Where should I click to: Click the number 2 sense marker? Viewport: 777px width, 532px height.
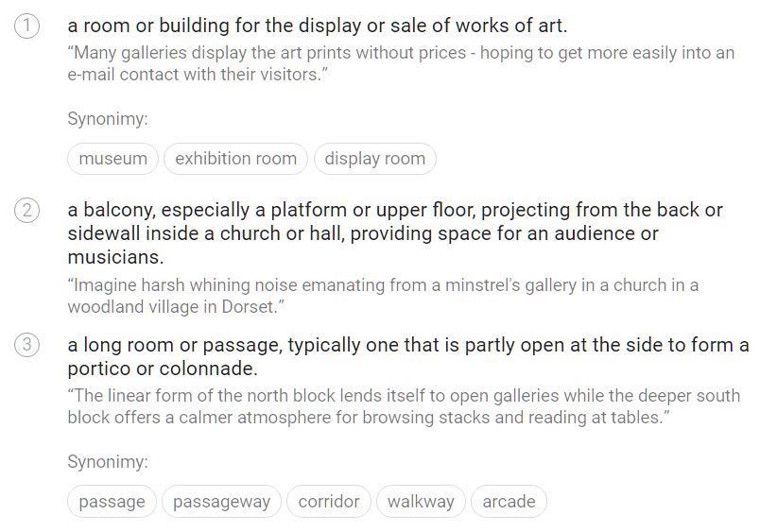27,211
